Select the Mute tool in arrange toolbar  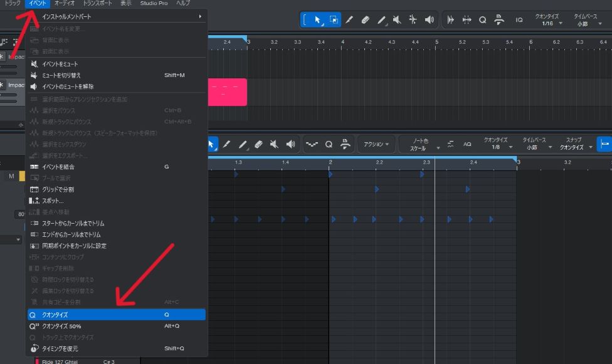[x=397, y=20]
